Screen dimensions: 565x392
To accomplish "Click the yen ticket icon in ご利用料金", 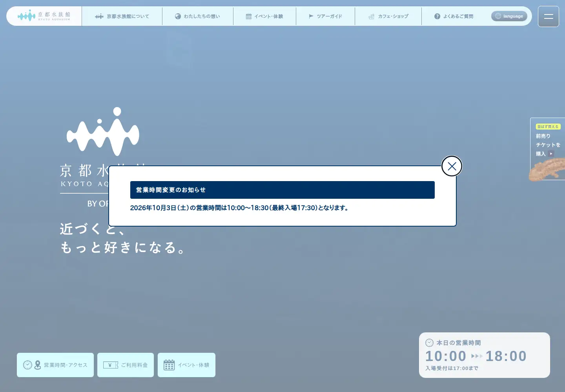I will (x=111, y=365).
